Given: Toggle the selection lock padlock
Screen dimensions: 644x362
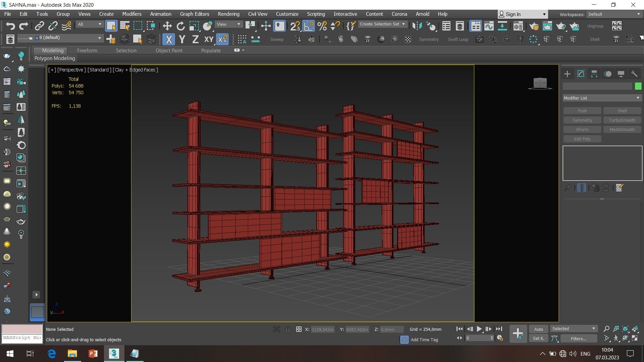Looking at the screenshot, I should (x=288, y=329).
